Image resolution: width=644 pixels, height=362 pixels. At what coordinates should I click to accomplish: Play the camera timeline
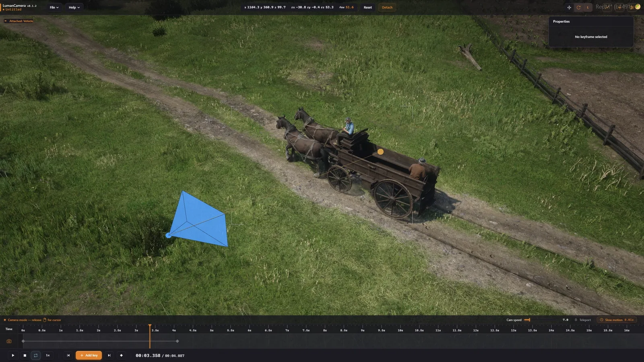point(13,356)
